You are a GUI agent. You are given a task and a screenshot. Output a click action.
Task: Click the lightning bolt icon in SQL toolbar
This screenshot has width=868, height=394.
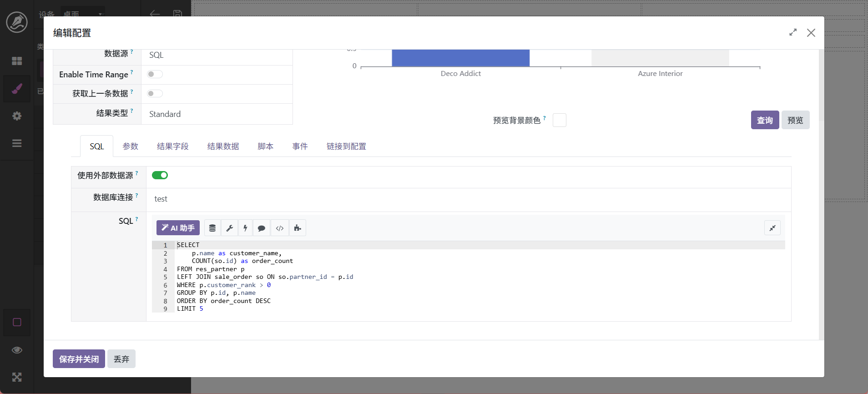(x=245, y=228)
